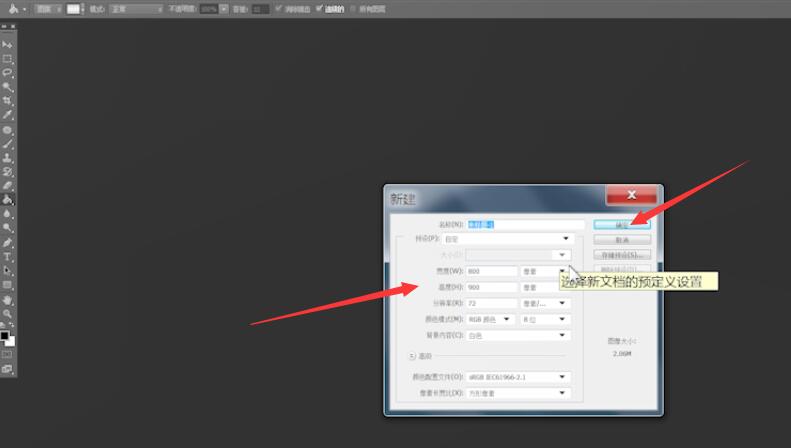Open the 8-bit depth dropdown
This screenshot has width=791, height=448.
(x=546, y=319)
